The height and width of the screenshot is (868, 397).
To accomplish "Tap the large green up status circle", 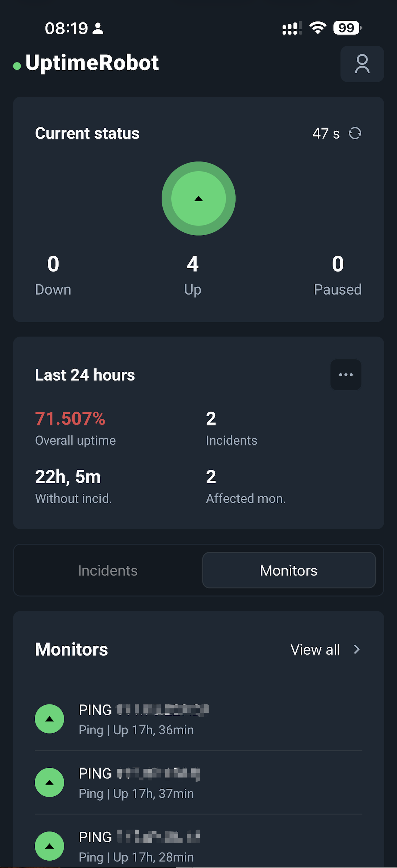I will [198, 198].
